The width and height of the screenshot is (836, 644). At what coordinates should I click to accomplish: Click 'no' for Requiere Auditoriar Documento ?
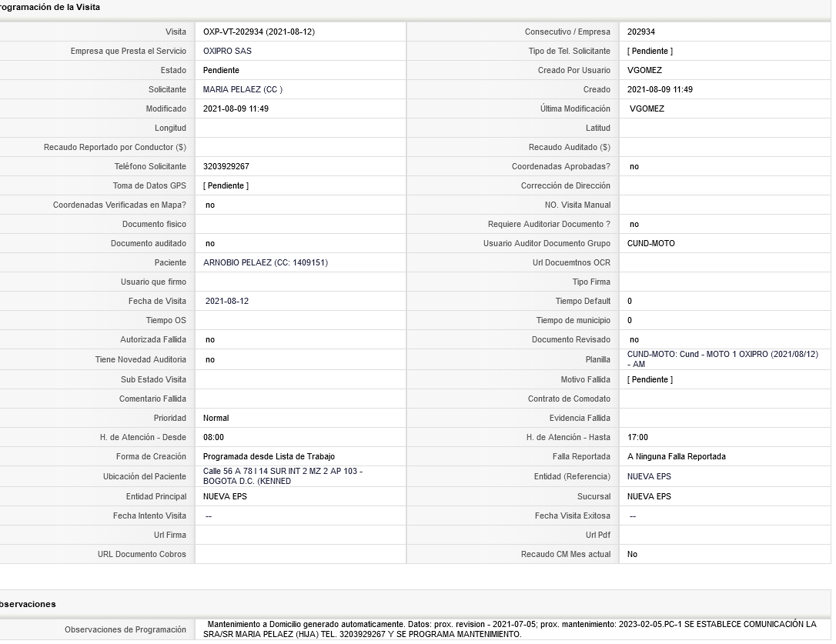(634, 225)
